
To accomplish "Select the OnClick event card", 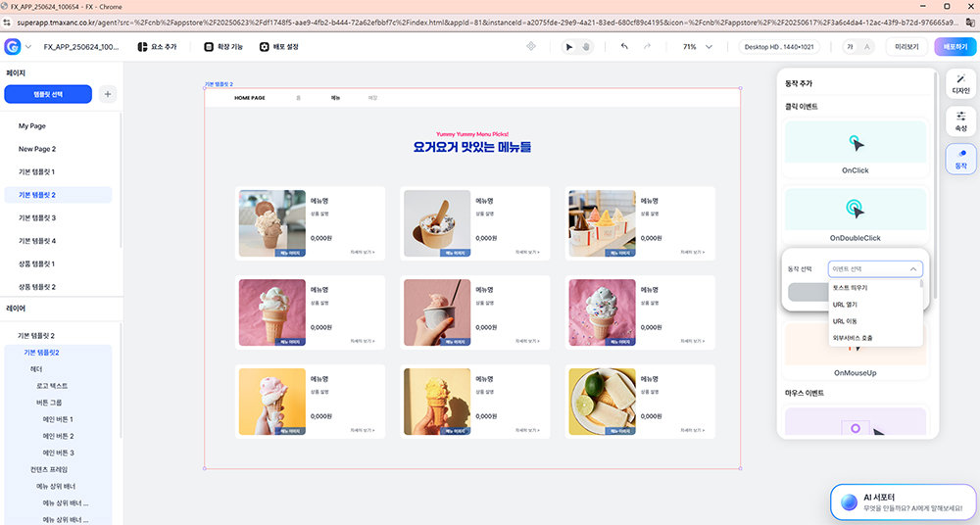I will tap(855, 149).
